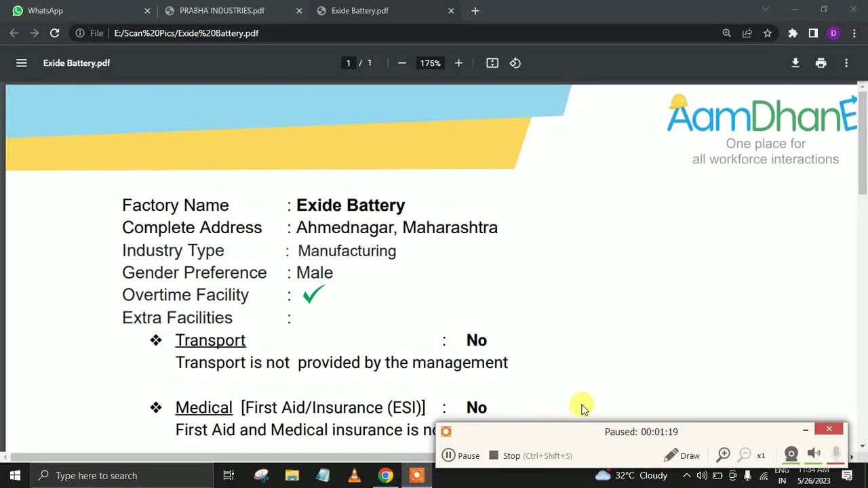The image size is (868, 488).
Task: Open the address bar zoom magnifier icon
Action: click(x=727, y=33)
